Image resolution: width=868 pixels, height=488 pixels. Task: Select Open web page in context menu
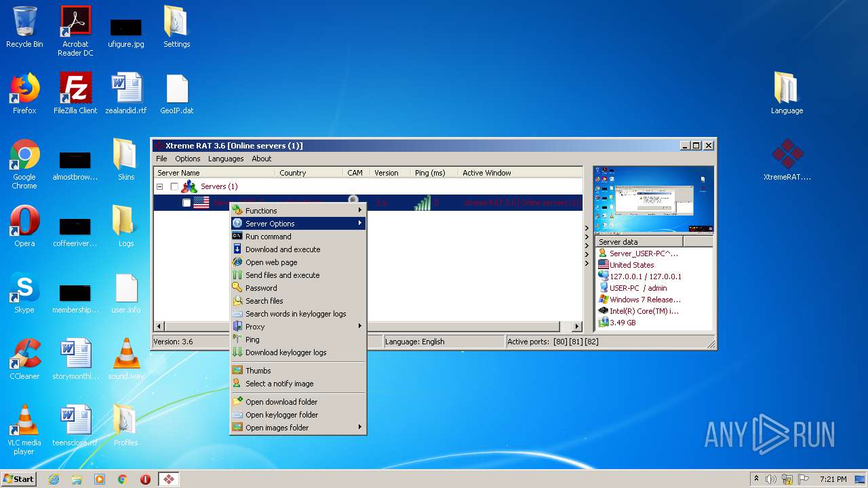coord(298,262)
